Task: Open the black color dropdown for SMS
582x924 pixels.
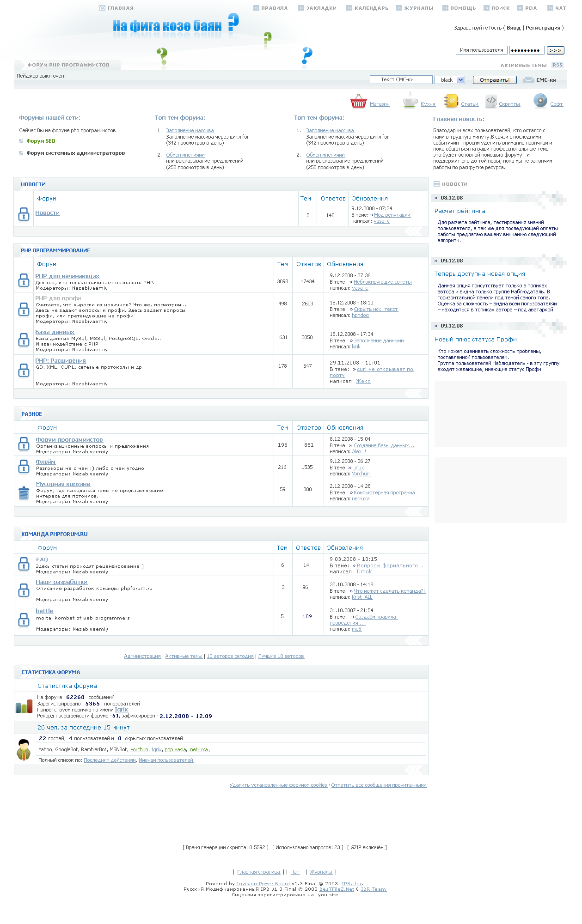Action: 450,80
